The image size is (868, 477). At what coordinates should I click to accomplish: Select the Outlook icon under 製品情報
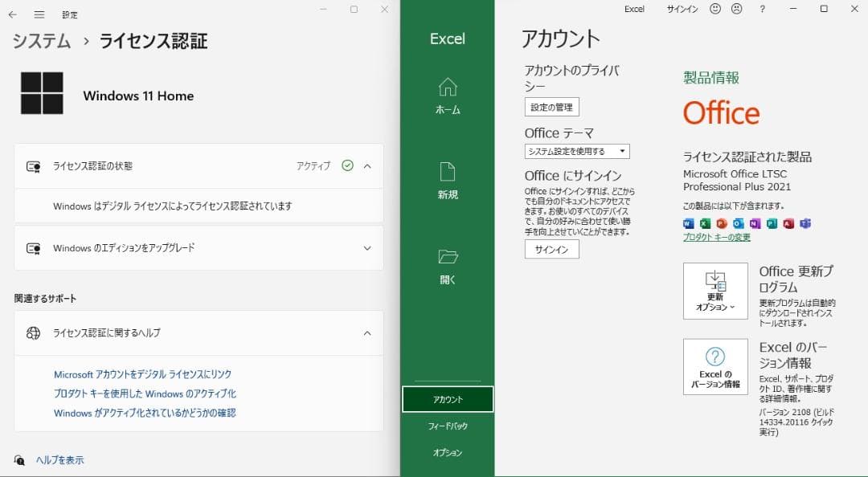[x=738, y=223]
